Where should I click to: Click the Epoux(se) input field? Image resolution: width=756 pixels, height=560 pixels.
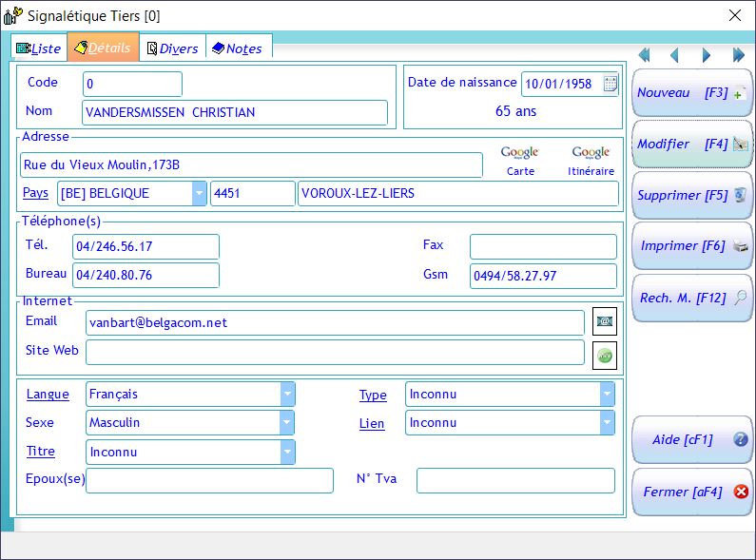pos(210,480)
